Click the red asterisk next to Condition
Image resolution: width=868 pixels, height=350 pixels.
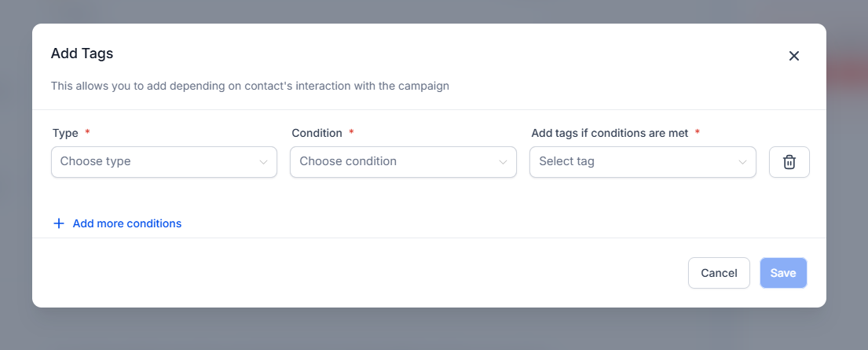tap(351, 133)
